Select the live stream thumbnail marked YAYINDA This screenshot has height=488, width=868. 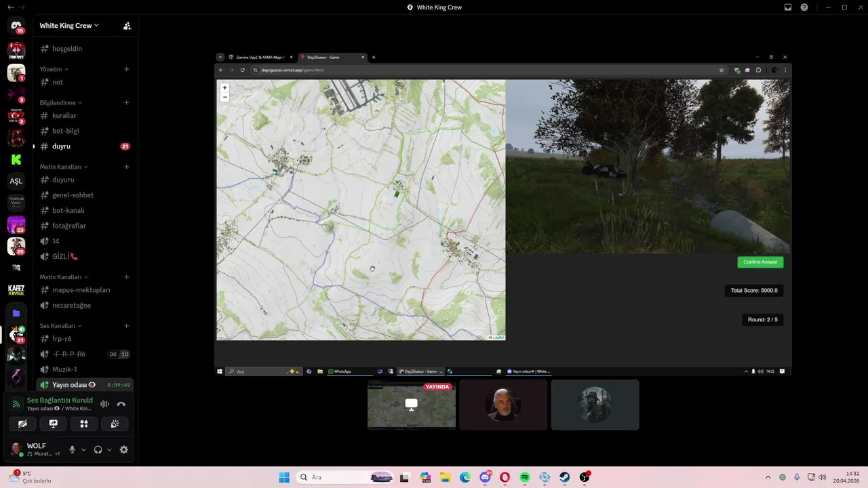coord(412,405)
